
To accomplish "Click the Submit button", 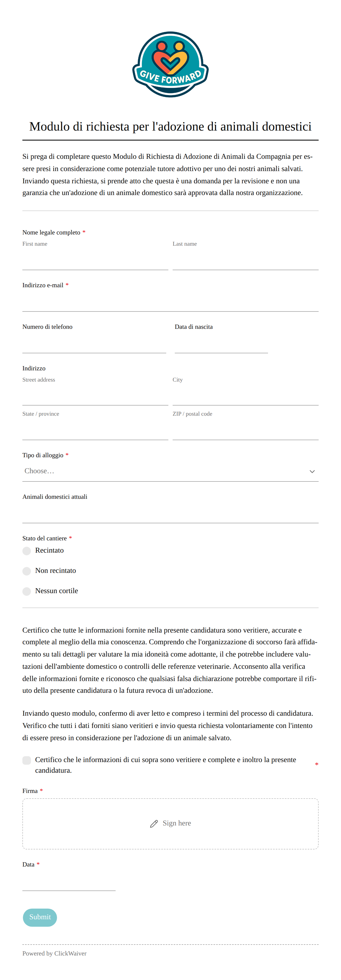I will (x=40, y=917).
